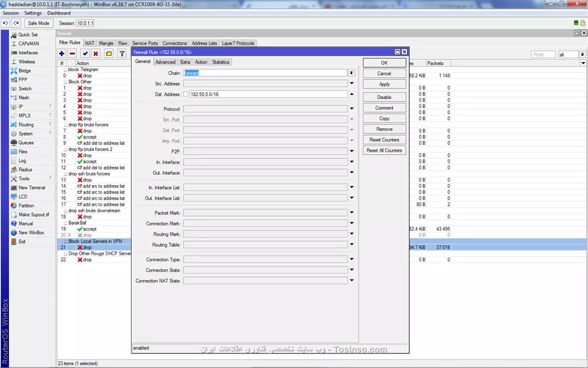
Task: Open the Mesh menu
Action: point(24,98)
